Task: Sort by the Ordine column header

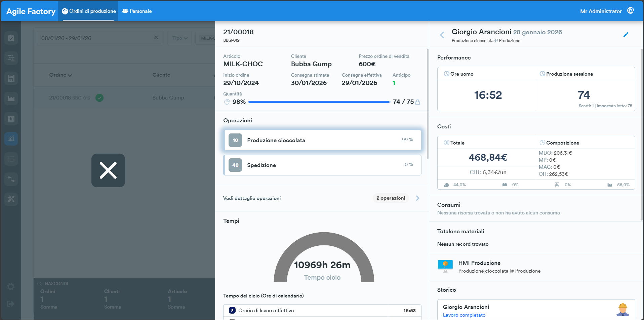Action: coord(61,75)
